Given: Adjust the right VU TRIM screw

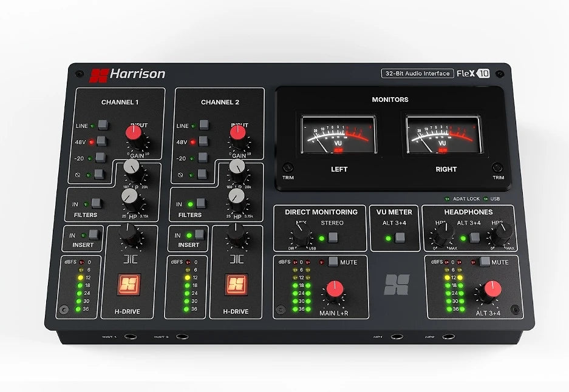Looking at the screenshot, I should pos(497,167).
